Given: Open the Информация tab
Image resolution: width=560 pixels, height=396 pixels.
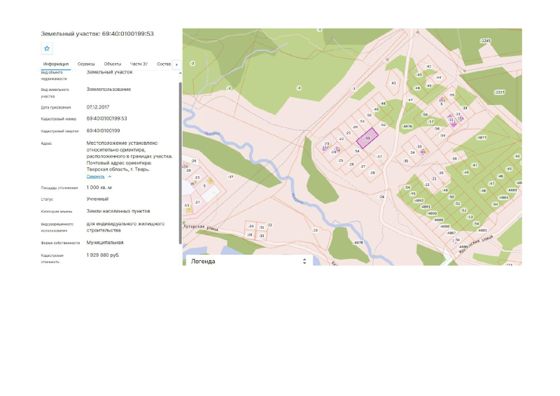Looking at the screenshot, I should point(56,64).
